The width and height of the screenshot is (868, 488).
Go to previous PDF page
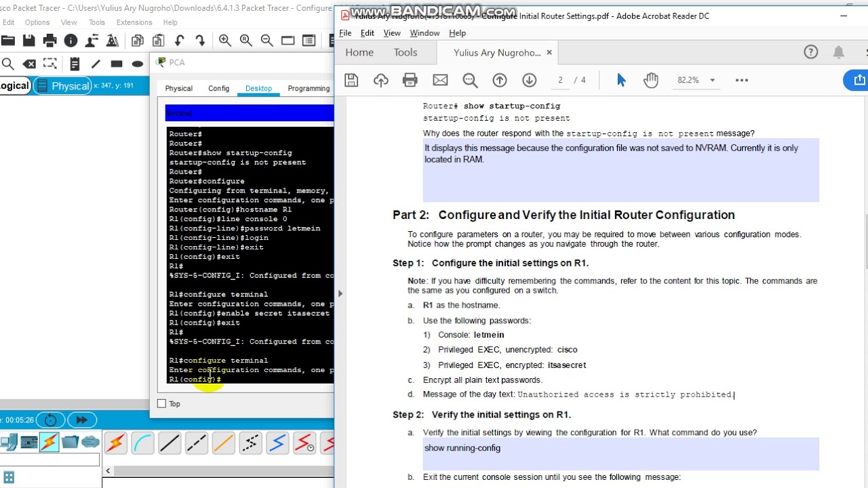point(500,80)
